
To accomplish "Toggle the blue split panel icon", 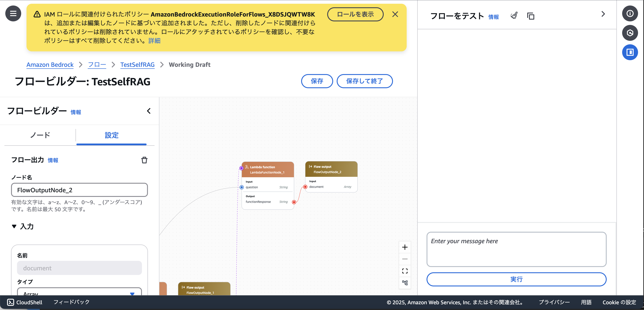I will coord(630,52).
